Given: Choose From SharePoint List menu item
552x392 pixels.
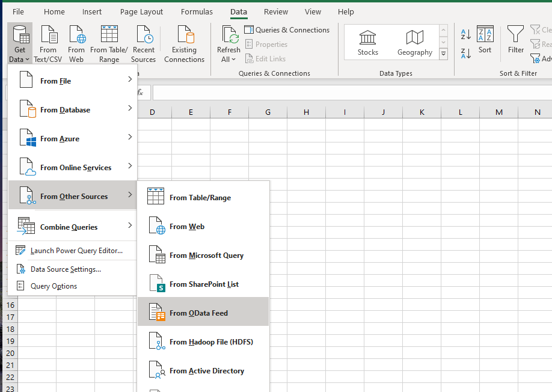Looking at the screenshot, I should click(x=203, y=284).
